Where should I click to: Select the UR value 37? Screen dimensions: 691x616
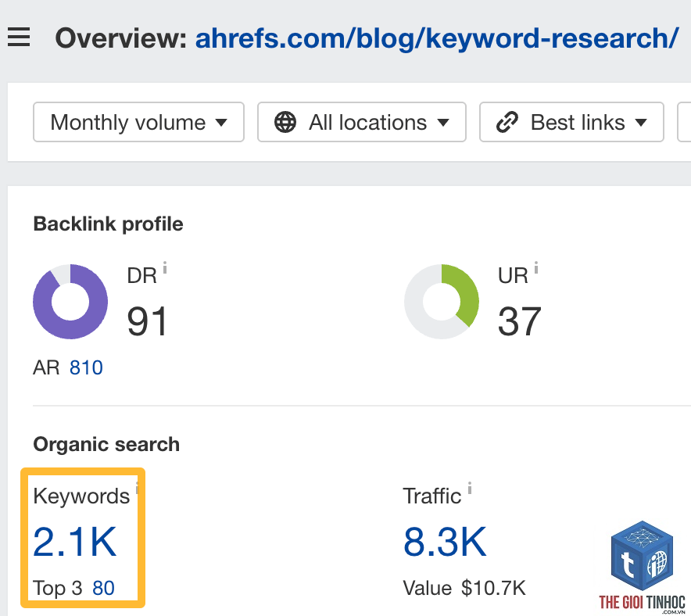pyautogui.click(x=520, y=321)
